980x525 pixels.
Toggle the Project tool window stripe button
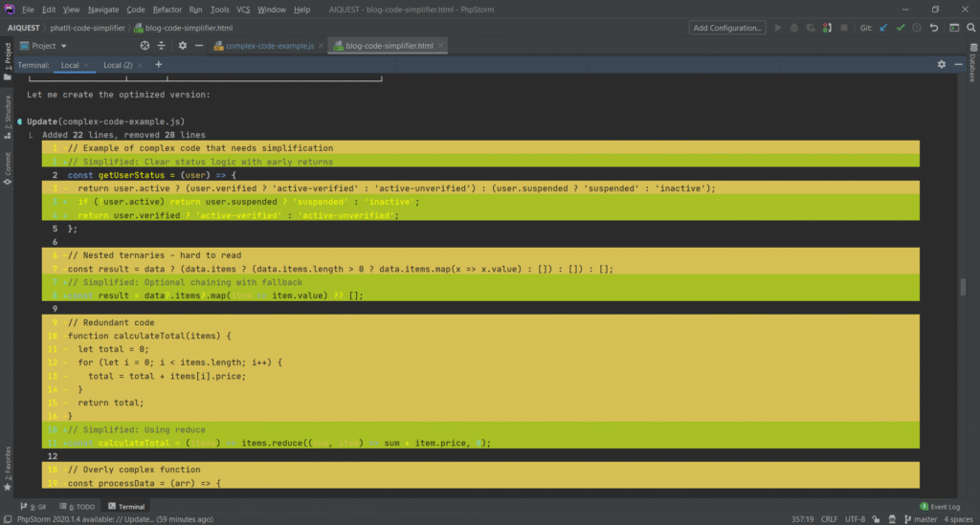(x=7, y=59)
